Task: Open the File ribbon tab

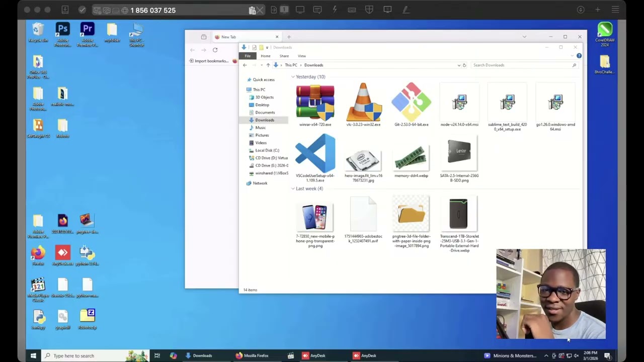Action: click(x=248, y=56)
